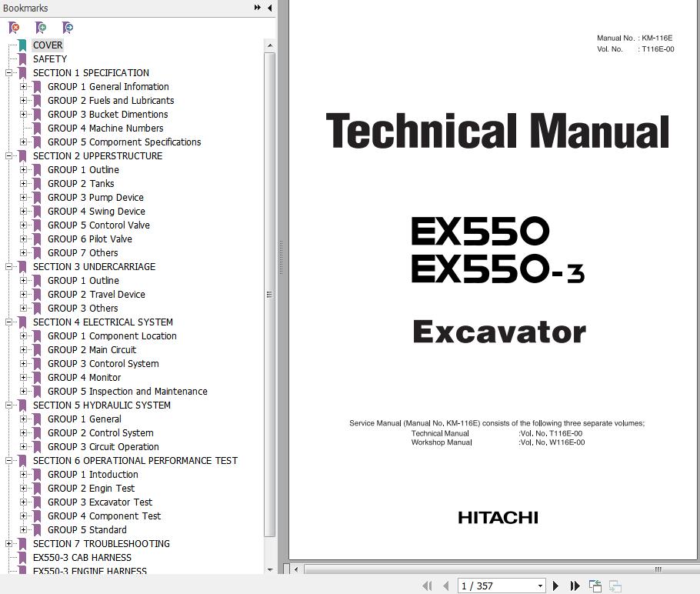
Task: Go to first page button
Action: click(x=427, y=586)
